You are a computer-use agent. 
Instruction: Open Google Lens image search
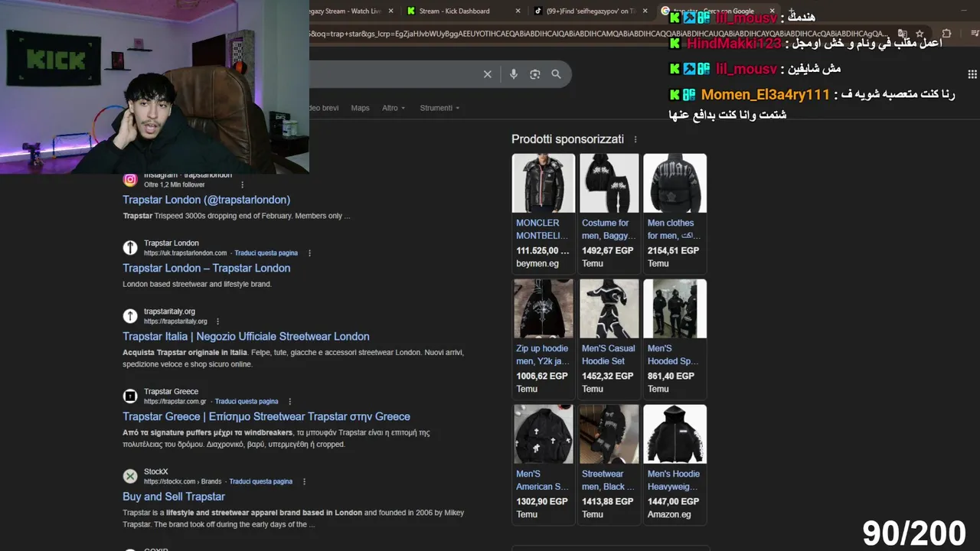coord(534,74)
